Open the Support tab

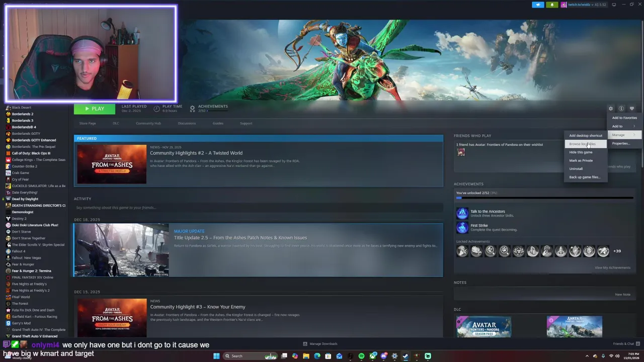click(246, 123)
